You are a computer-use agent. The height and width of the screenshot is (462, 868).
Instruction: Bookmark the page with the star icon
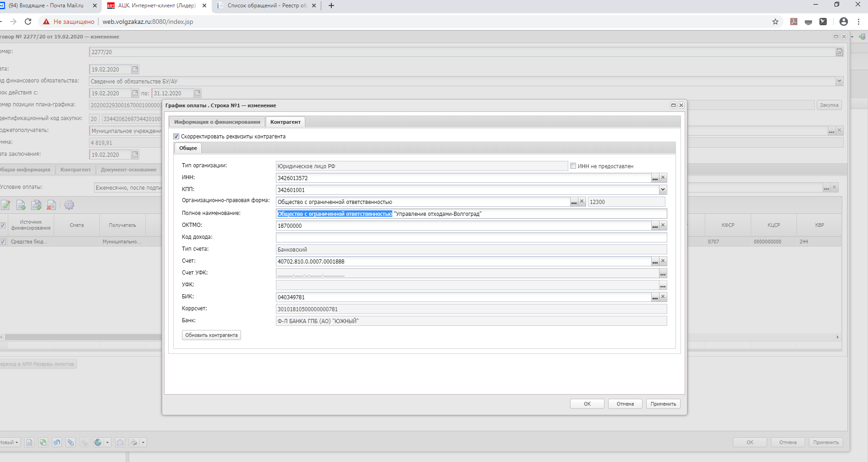point(775,22)
